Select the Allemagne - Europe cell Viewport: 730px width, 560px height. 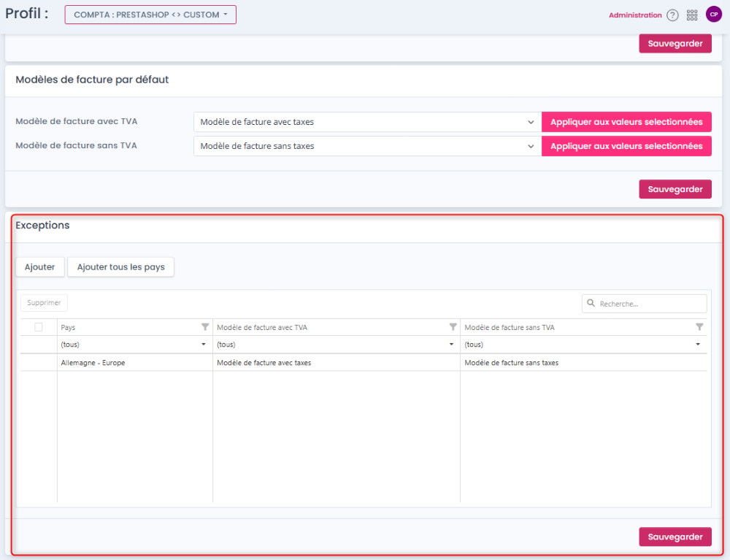click(134, 363)
